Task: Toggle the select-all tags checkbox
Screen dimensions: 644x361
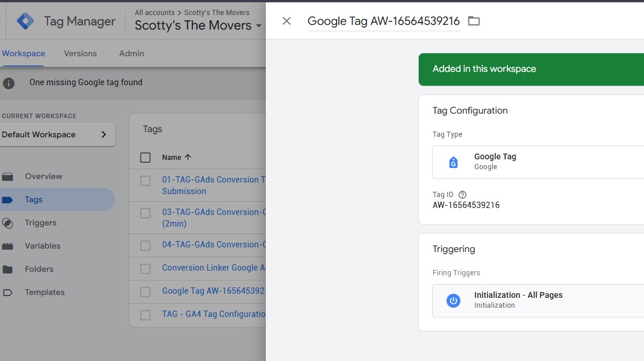Action: click(145, 158)
